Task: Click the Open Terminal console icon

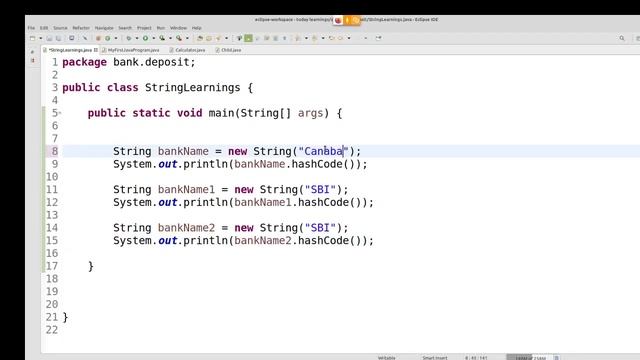Action: pyautogui.click(x=71, y=38)
